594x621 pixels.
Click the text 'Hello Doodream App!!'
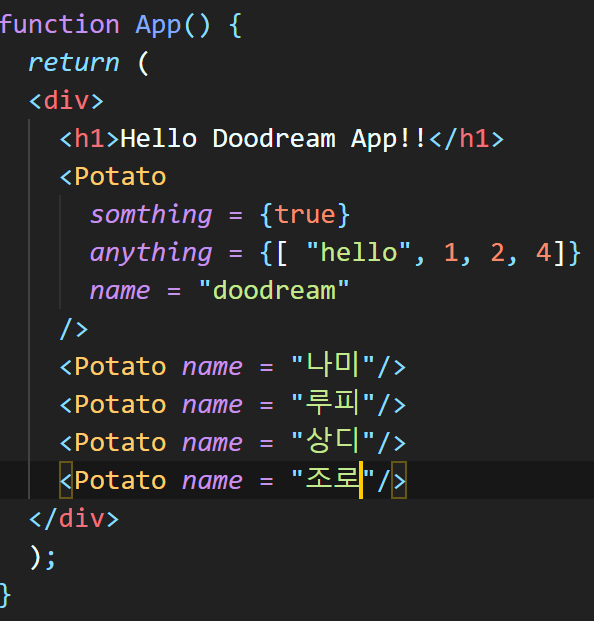click(x=273, y=139)
